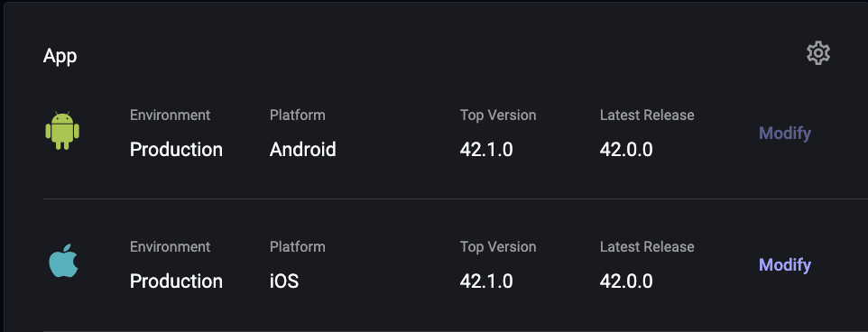
Task: Click the teal Apple logo icon
Action: (63, 260)
